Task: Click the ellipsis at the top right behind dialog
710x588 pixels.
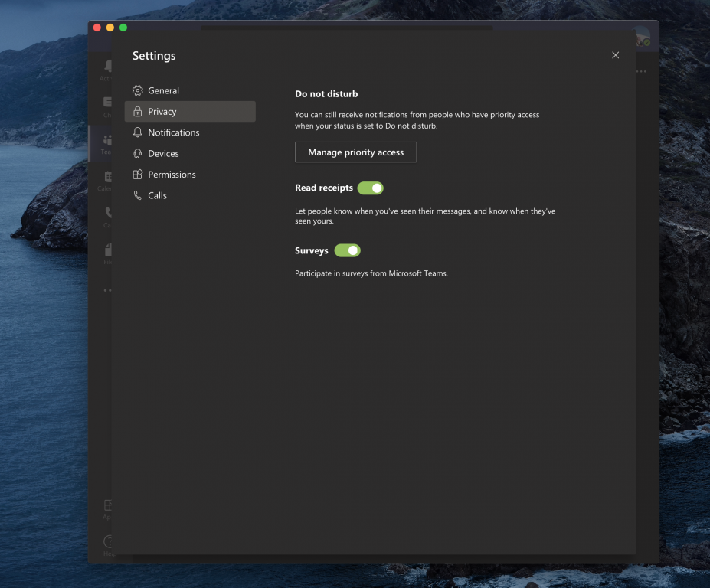Action: (642, 71)
